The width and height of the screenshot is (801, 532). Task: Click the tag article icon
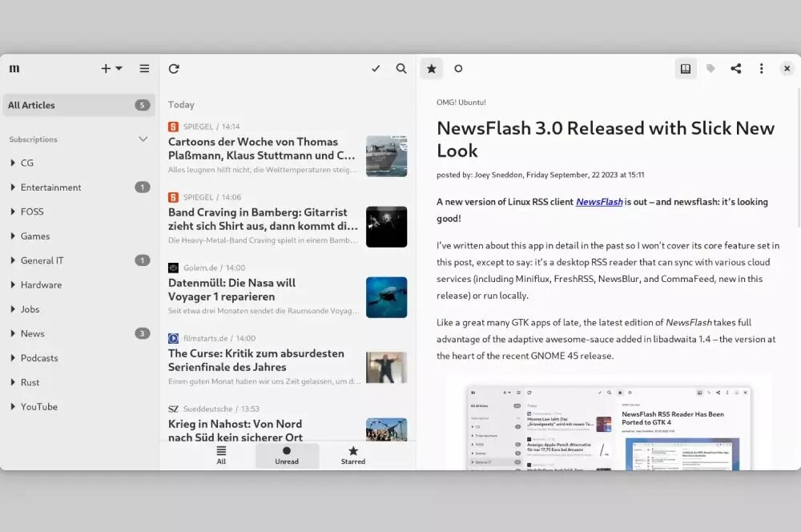710,68
